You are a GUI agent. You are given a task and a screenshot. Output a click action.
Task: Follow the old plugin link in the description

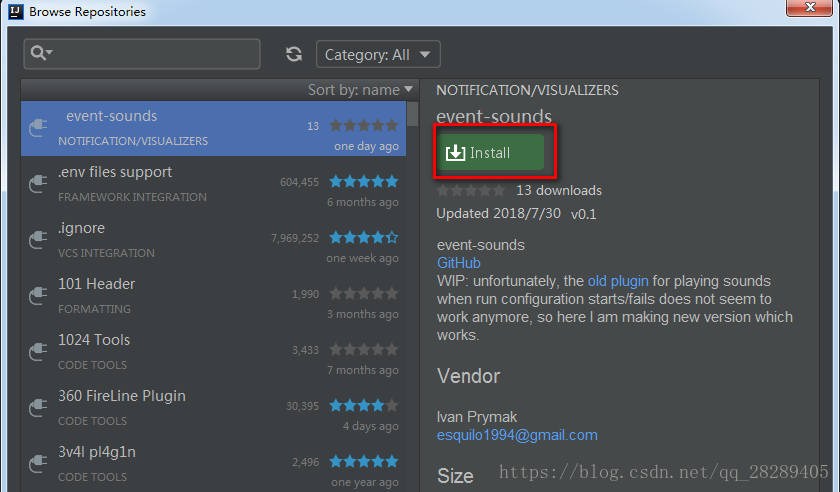[x=618, y=281]
